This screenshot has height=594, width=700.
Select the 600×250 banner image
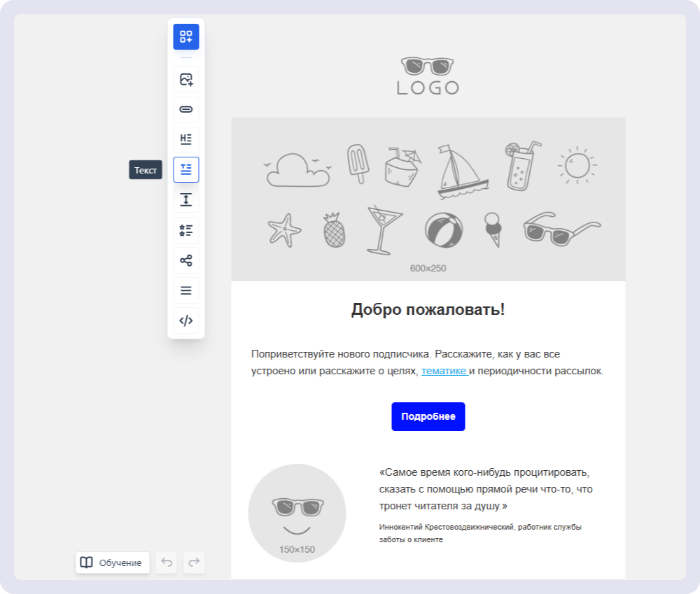pos(428,199)
